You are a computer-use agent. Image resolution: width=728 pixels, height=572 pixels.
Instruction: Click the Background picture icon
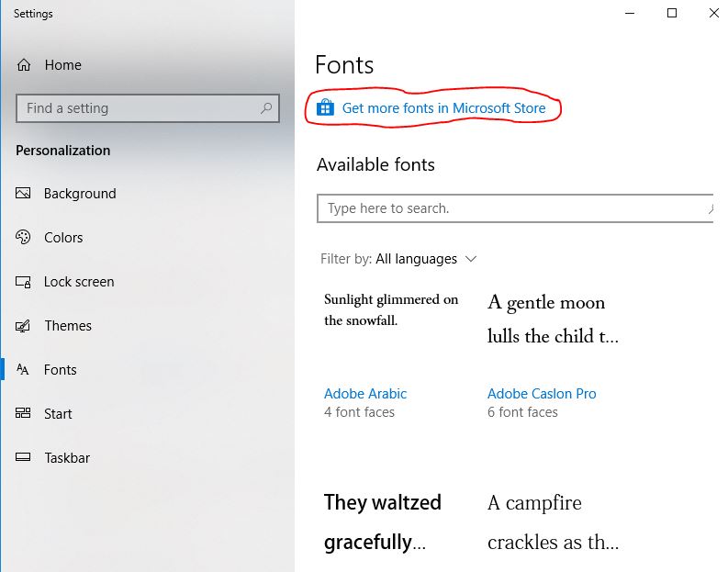click(x=23, y=193)
